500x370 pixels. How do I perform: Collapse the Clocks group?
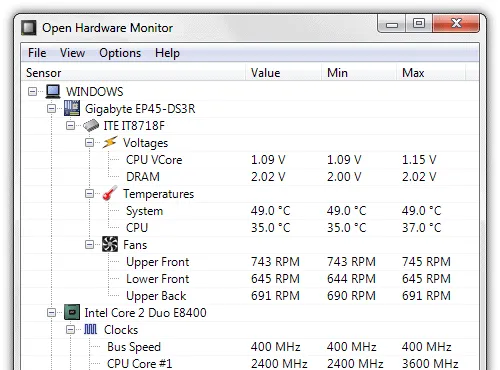point(70,330)
